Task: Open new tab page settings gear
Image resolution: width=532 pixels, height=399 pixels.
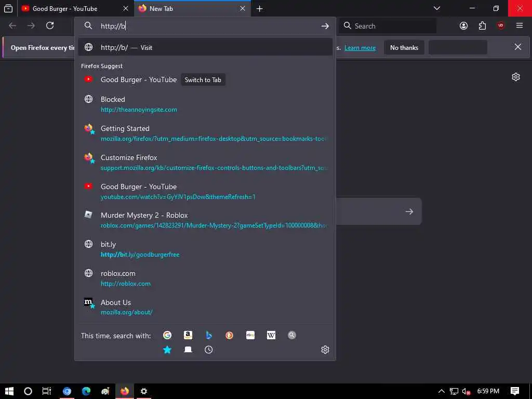Action: click(x=516, y=77)
